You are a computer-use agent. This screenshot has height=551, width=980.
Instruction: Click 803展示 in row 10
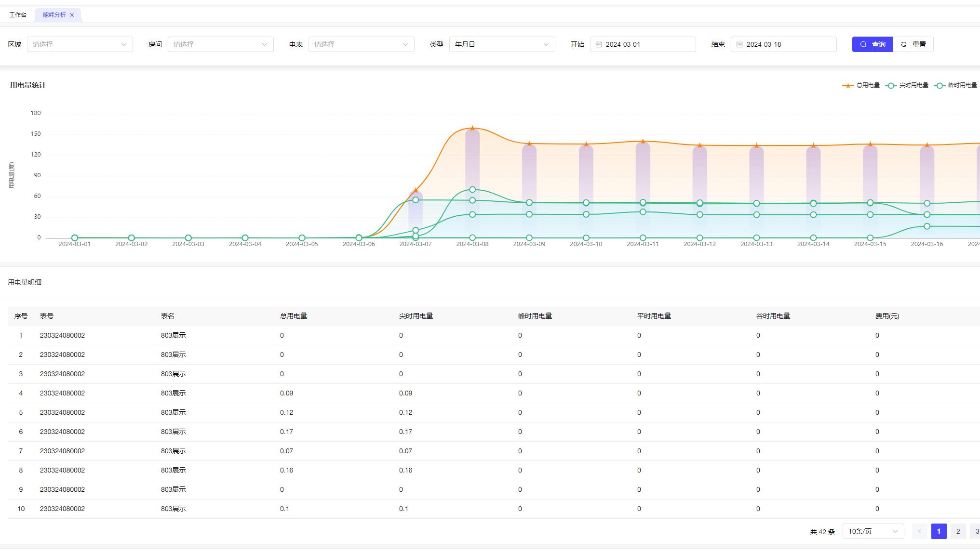coord(173,509)
